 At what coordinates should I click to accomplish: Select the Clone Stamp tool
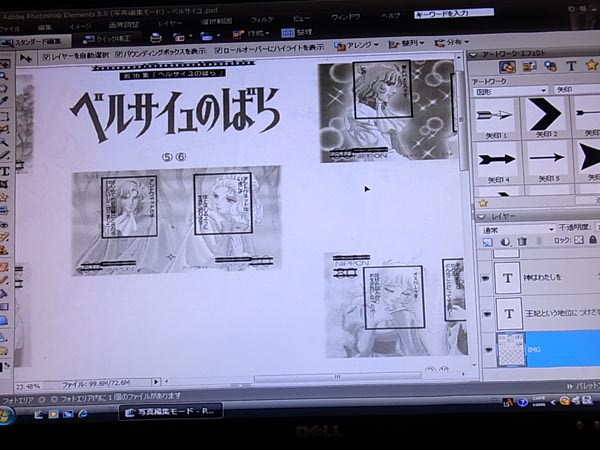[4, 251]
